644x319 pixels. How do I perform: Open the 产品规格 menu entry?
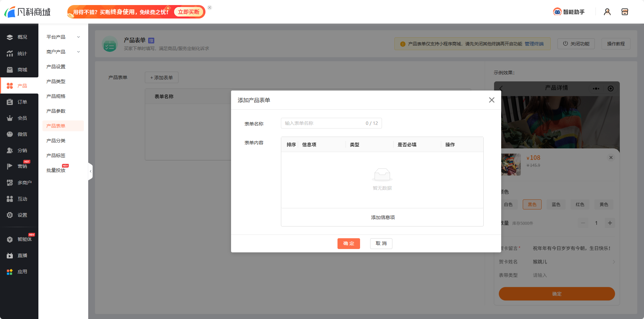pos(56,96)
